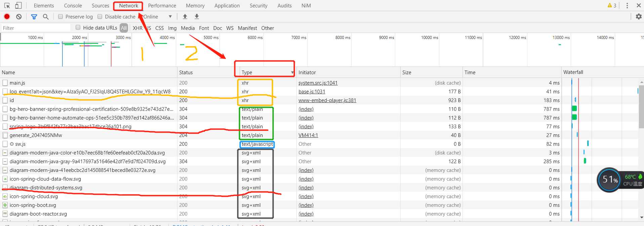This screenshot has width=644, height=226.
Task: Open initiator link system.src.js:1041
Action: [x=318, y=83]
